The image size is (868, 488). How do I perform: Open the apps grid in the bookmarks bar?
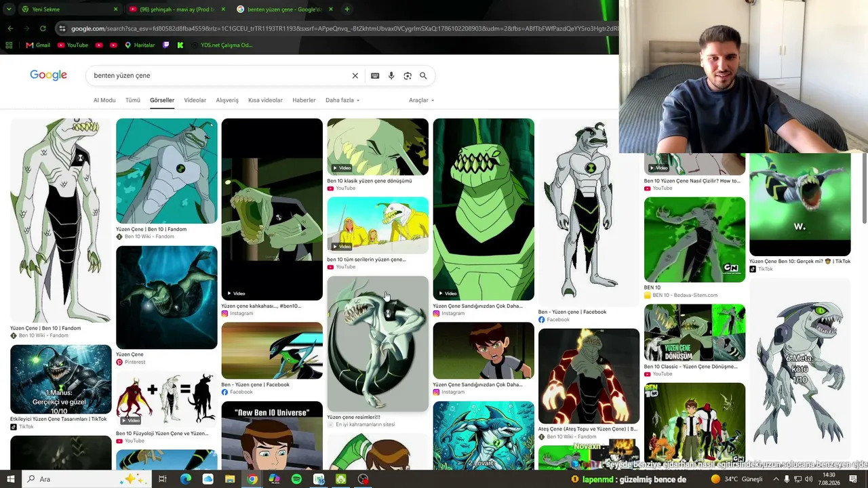9,45
